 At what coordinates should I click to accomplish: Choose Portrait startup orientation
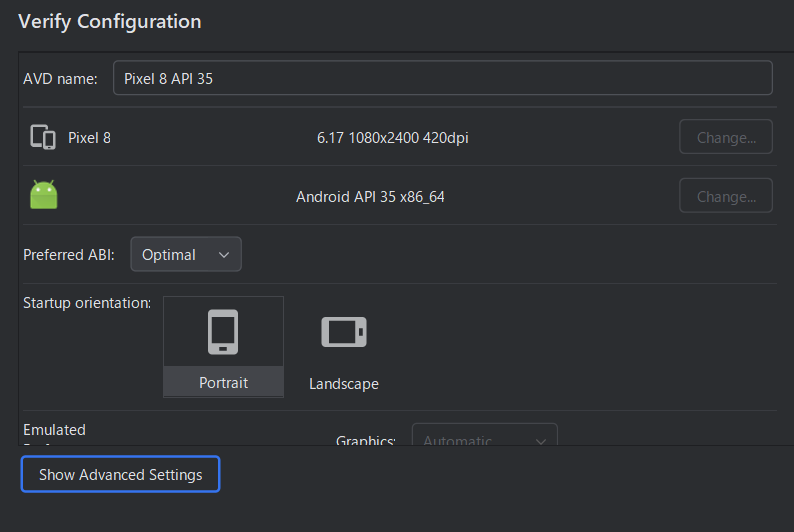(223, 347)
